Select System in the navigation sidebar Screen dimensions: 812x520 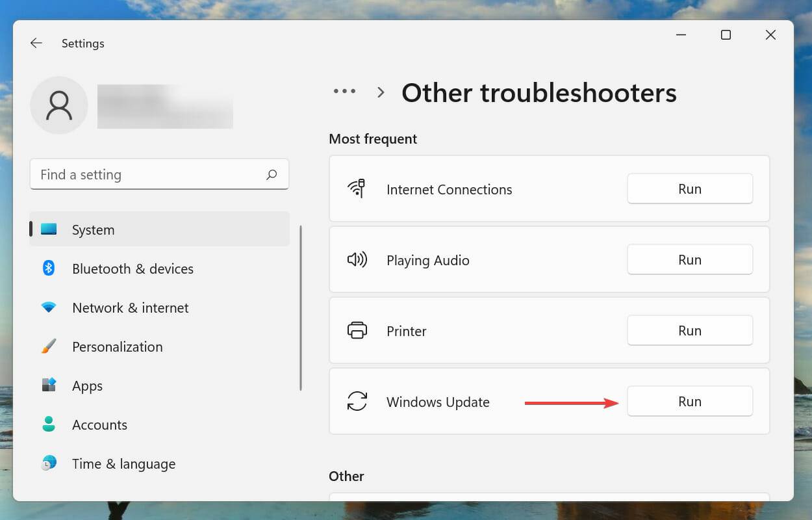[x=93, y=229]
